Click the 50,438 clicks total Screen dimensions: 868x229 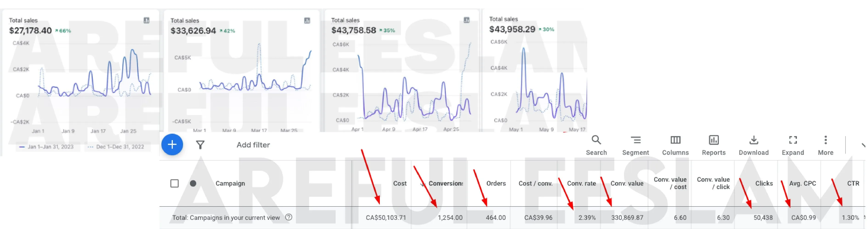[763, 218]
